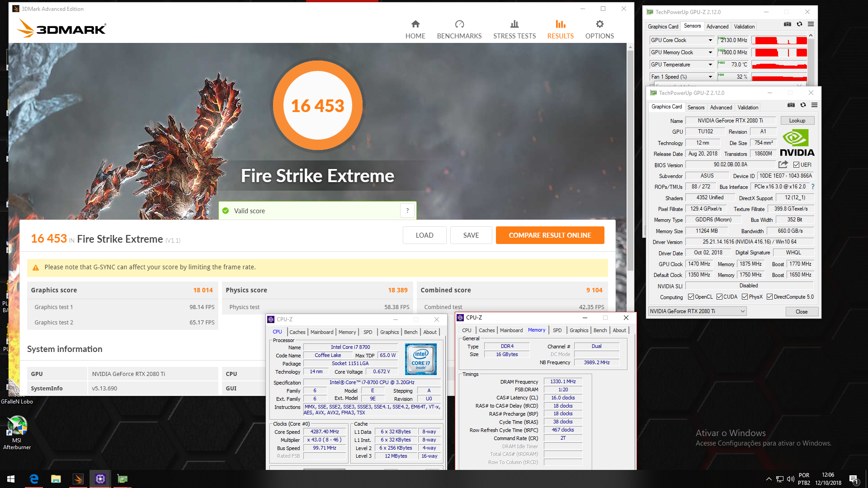Toggle the CUDA checkbox in GPU-Z
Image resolution: width=868 pixels, height=488 pixels.
point(719,297)
